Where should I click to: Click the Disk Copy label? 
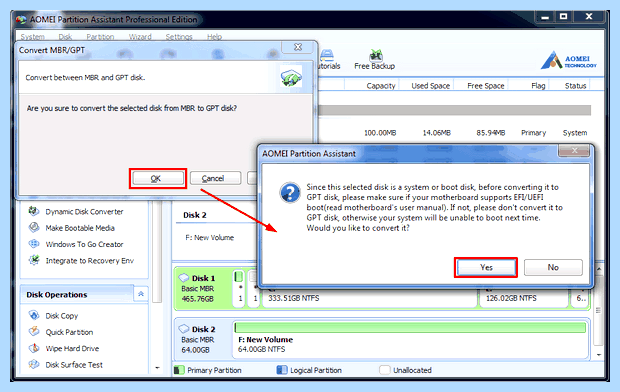pyautogui.click(x=62, y=316)
